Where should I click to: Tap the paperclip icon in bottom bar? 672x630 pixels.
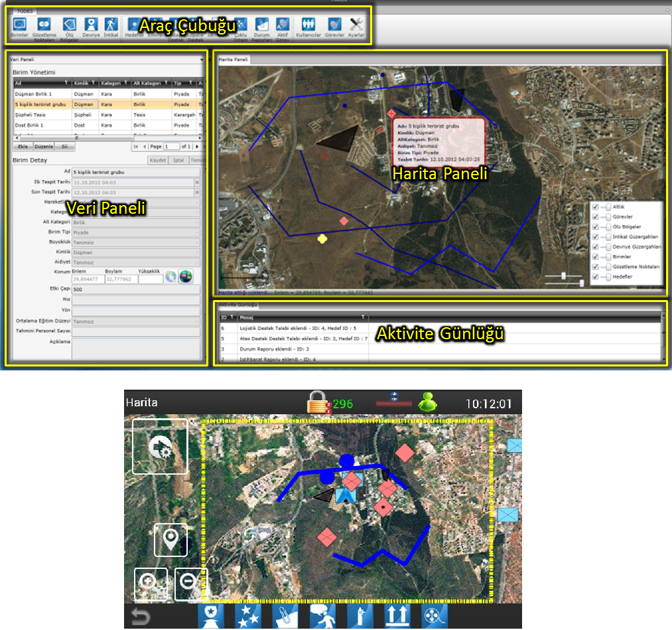pyautogui.click(x=285, y=616)
